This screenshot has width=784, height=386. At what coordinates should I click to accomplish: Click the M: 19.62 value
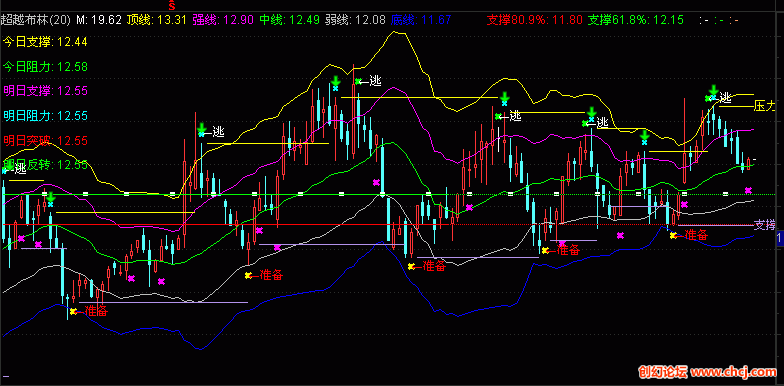click(99, 20)
